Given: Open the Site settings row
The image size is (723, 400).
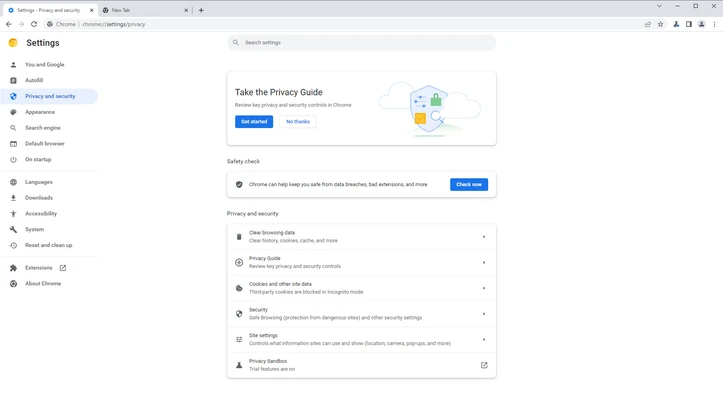Looking at the screenshot, I should pos(362,340).
